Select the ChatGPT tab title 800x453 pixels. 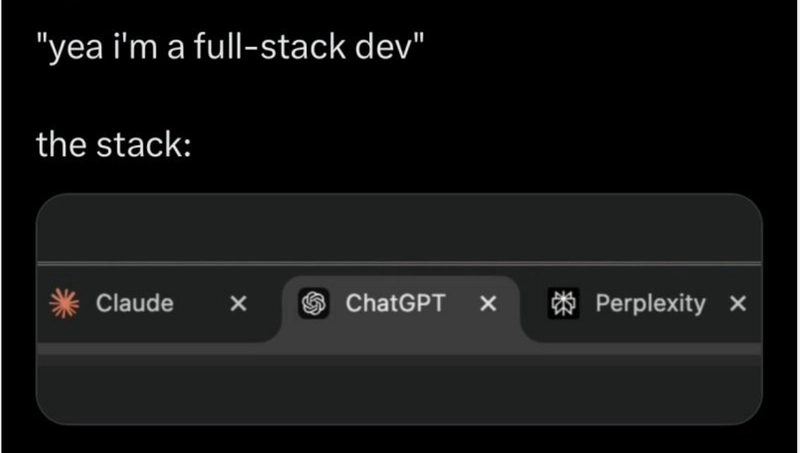pyautogui.click(x=395, y=304)
